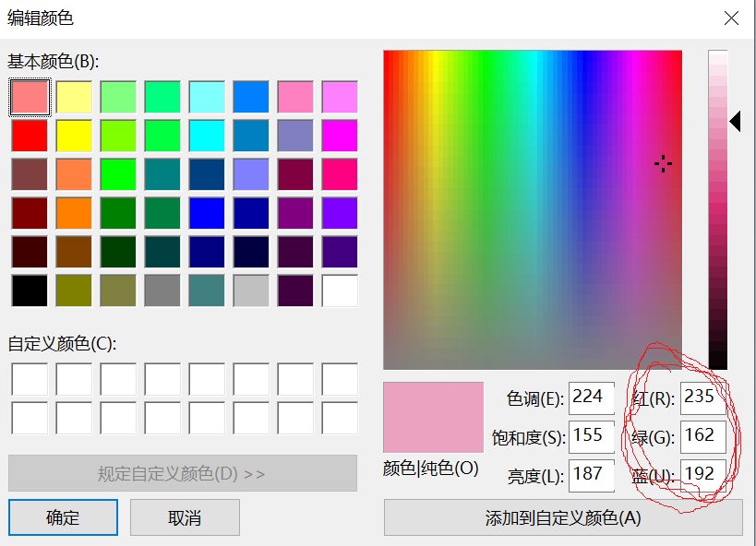Select the pure green swatch in third row
This screenshot has width=756, height=546.
pos(118,174)
